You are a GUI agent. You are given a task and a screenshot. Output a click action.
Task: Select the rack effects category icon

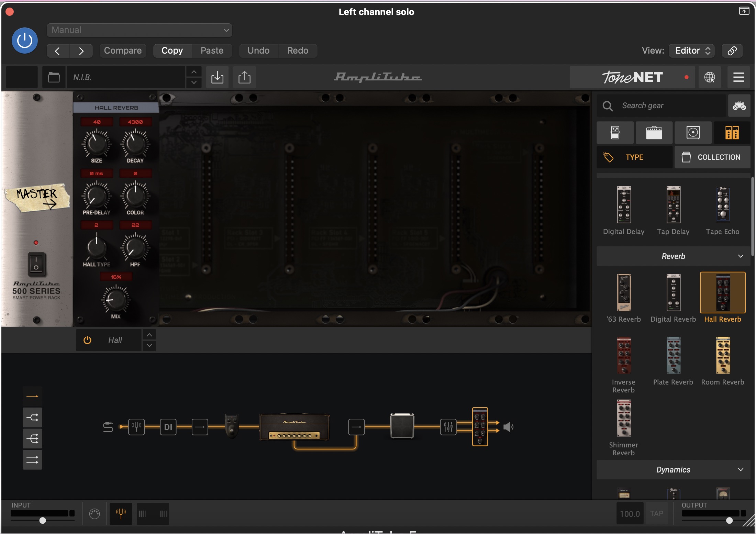pos(732,132)
